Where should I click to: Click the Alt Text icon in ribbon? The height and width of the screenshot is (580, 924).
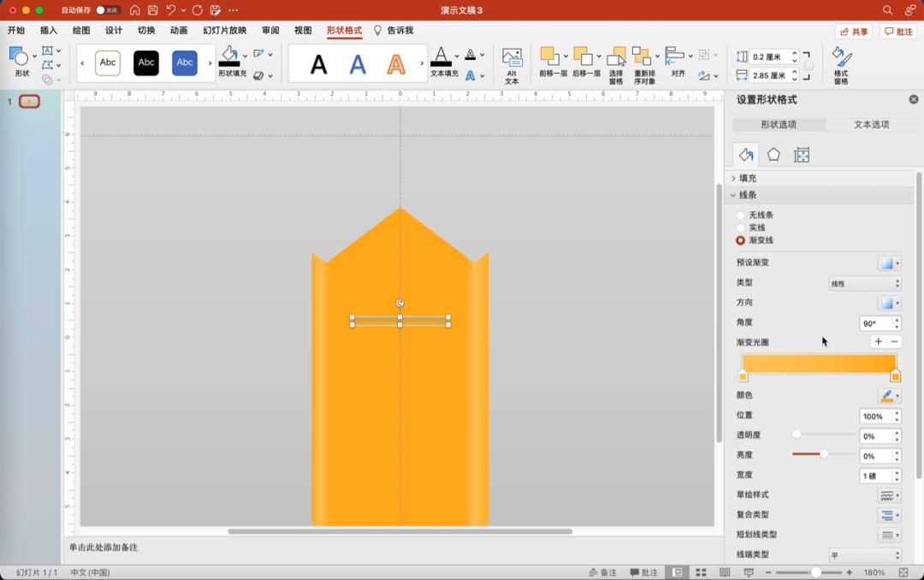(x=512, y=64)
